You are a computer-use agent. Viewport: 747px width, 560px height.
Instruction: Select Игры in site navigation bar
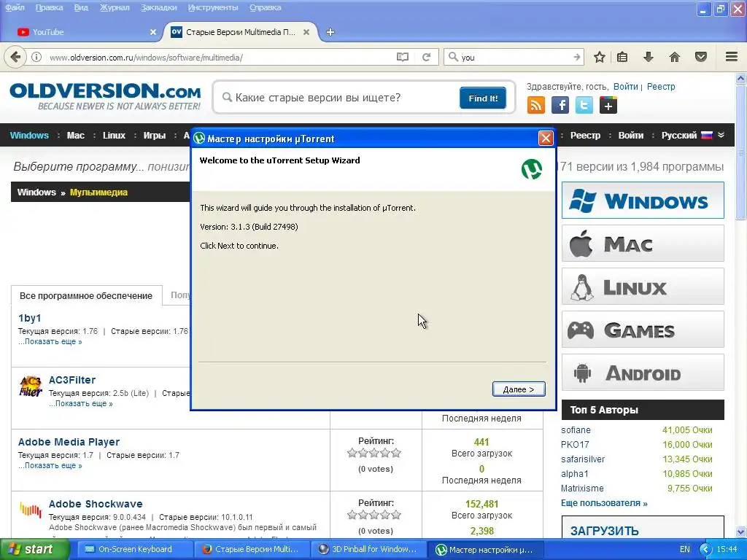pyautogui.click(x=155, y=135)
